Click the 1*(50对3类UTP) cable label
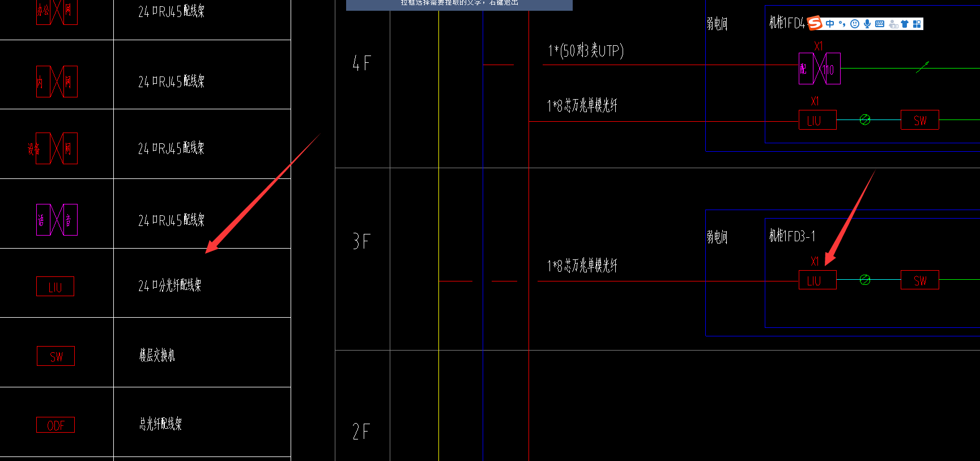This screenshot has height=461, width=980. pos(585,51)
